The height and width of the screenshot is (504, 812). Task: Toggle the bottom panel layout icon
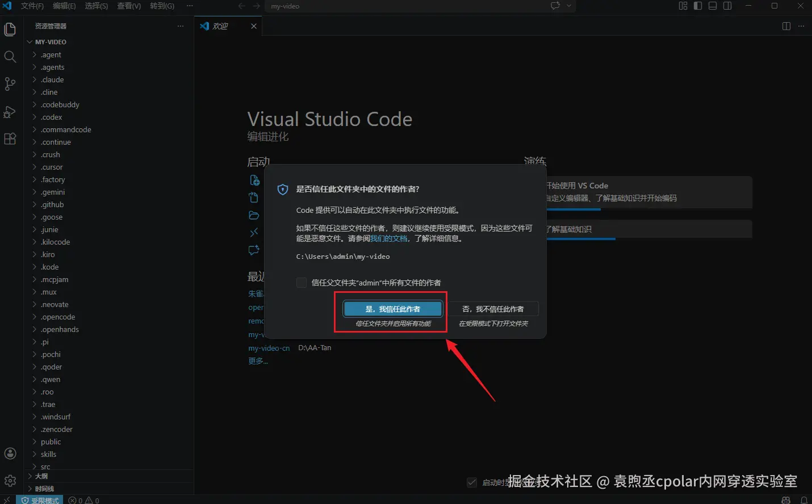pyautogui.click(x=713, y=6)
